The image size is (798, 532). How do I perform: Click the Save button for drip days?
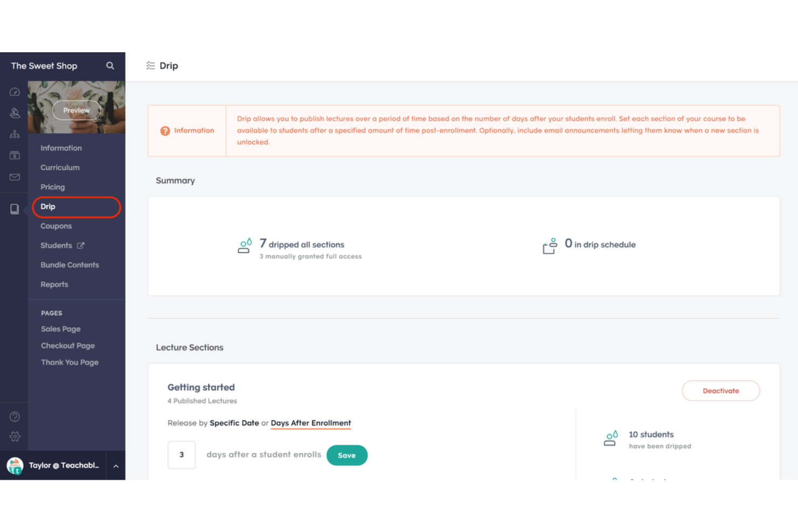coord(347,455)
